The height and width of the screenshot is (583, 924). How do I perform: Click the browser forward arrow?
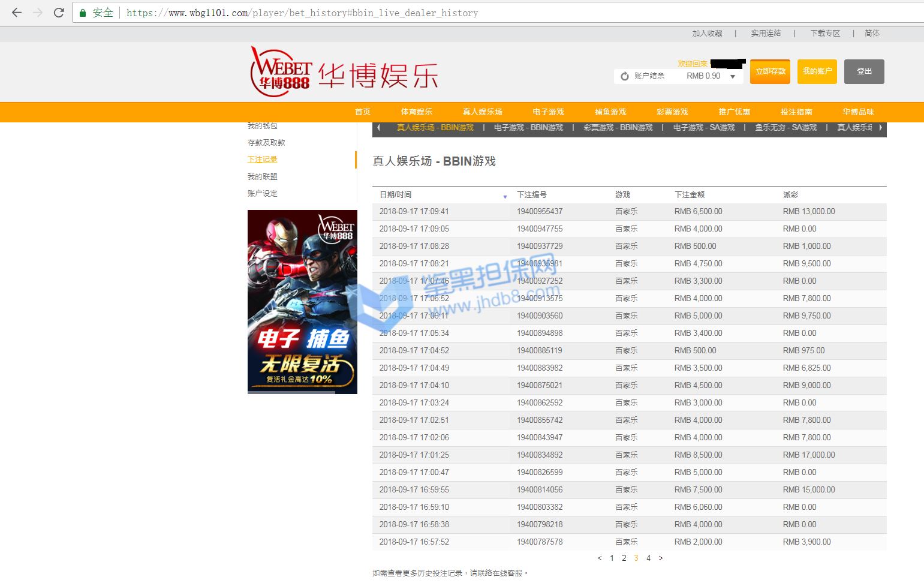coord(38,13)
